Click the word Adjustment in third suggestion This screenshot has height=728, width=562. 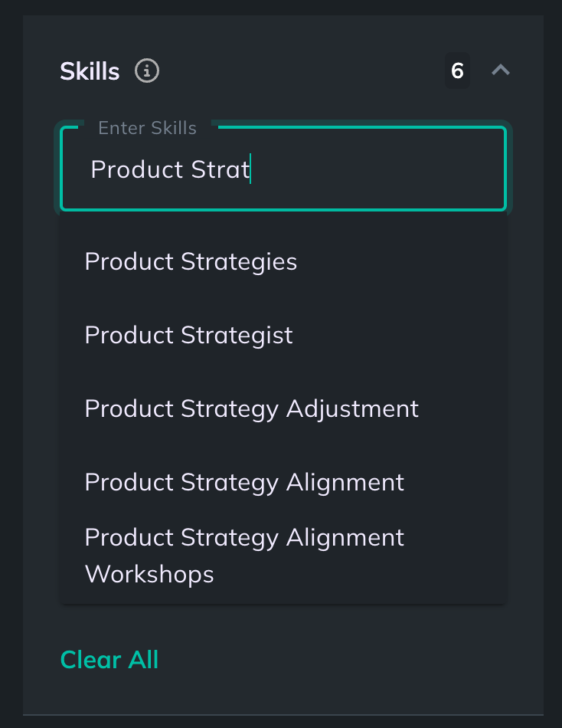352,409
